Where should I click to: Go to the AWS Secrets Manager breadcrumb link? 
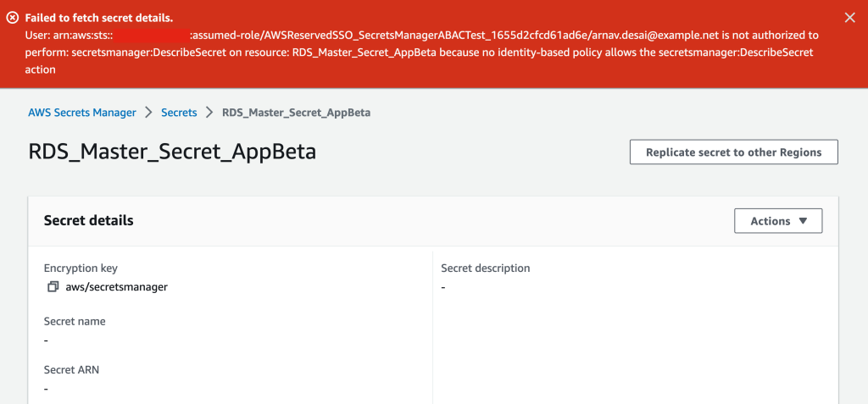coord(82,113)
